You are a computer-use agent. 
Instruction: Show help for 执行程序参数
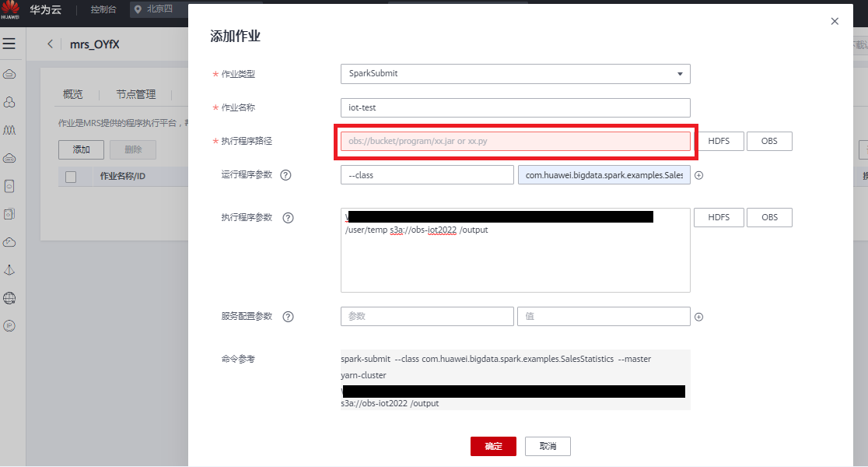pos(288,218)
